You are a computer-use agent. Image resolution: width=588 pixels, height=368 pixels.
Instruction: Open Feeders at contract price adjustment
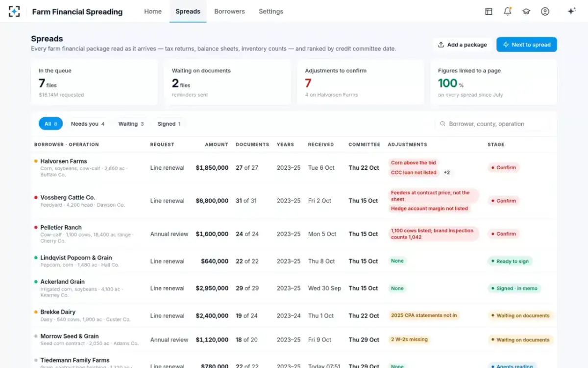[x=433, y=196]
